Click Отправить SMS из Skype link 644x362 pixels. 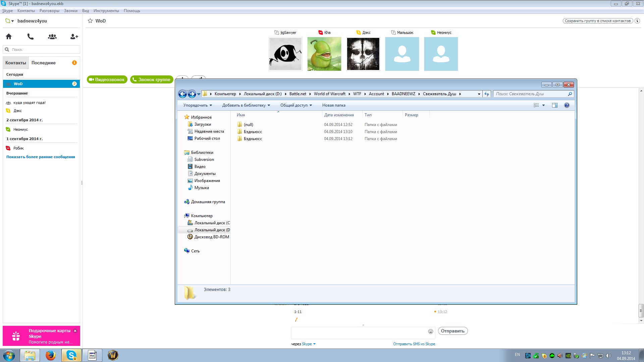click(414, 344)
